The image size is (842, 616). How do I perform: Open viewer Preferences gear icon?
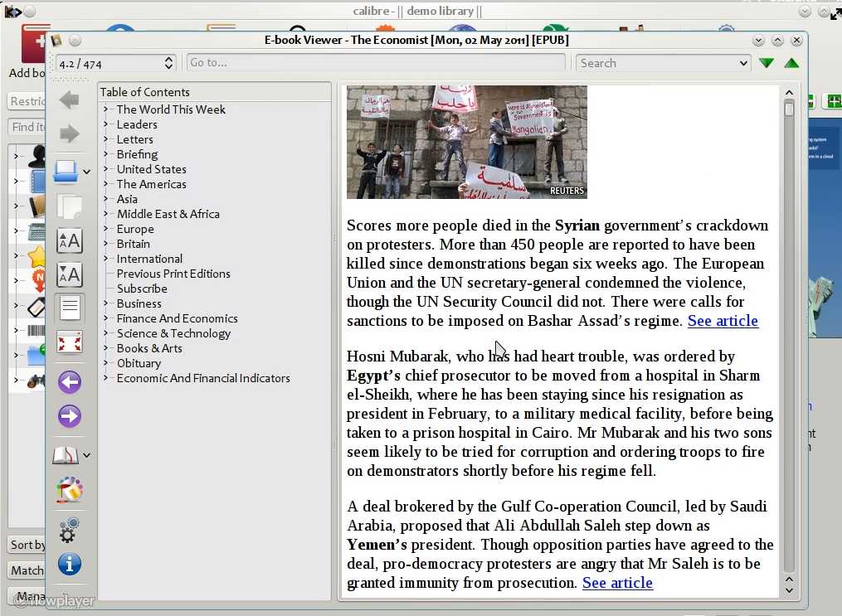(x=70, y=530)
